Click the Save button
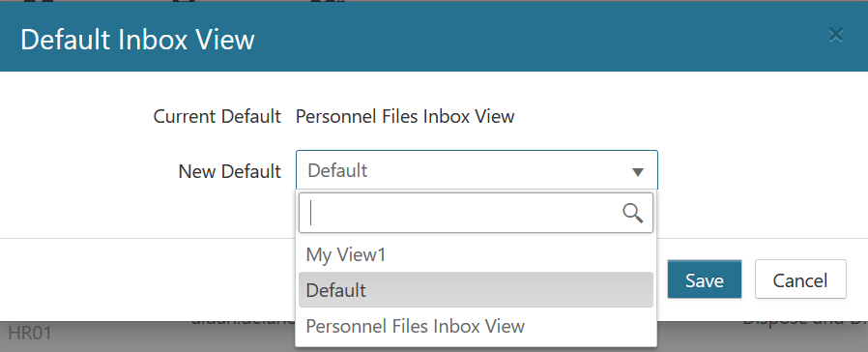868x352 pixels. 704,279
